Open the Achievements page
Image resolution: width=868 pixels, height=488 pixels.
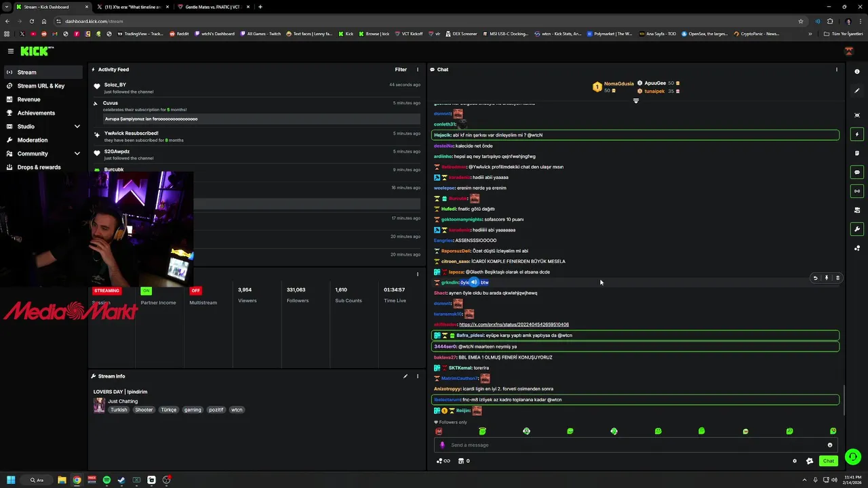[36, 113]
